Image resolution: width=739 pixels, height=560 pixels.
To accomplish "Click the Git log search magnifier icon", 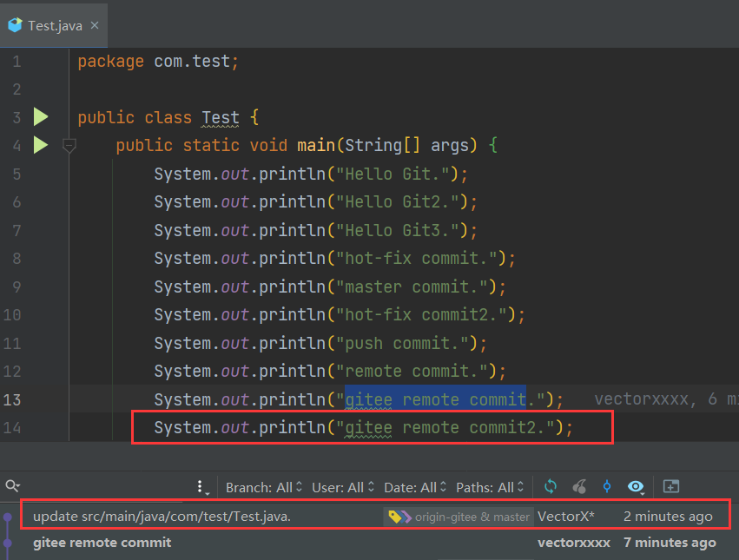I will click(12, 486).
